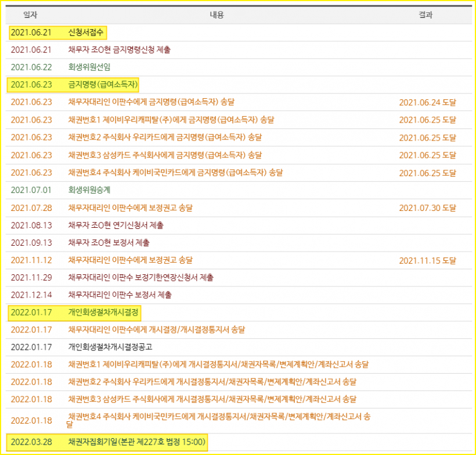Click the 2021.06.24 도달 result

(427, 102)
